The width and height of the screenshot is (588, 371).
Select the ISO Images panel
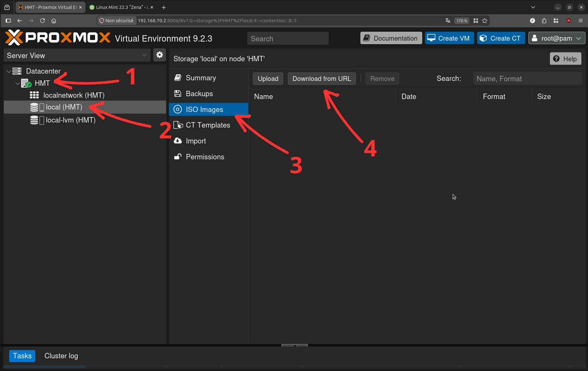tap(209, 109)
